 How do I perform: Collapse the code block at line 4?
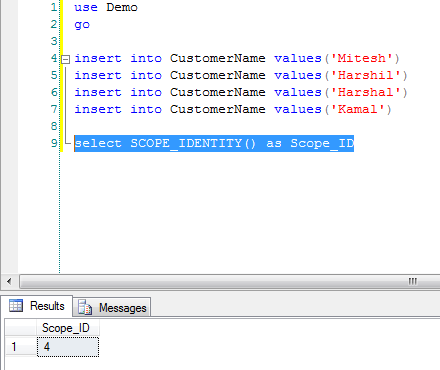tap(66, 60)
